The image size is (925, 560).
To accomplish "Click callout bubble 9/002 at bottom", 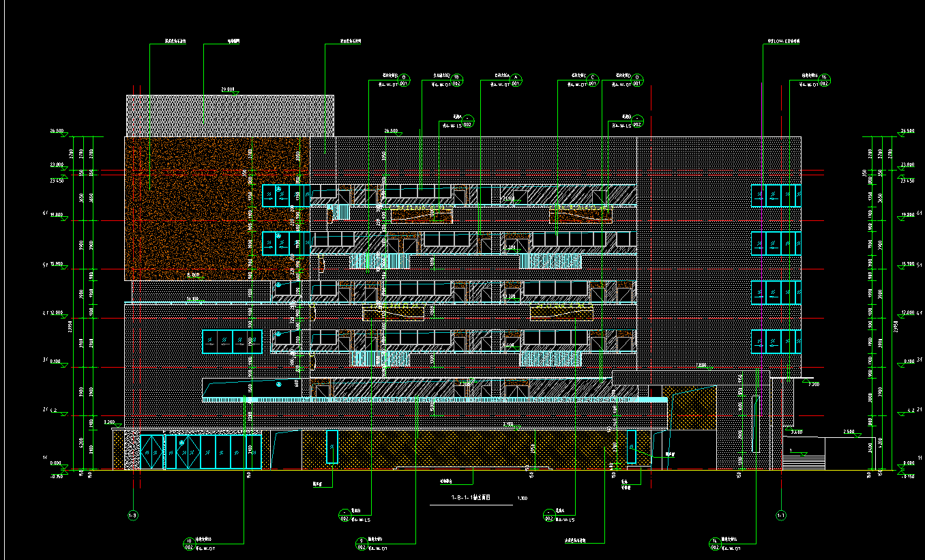I will click(361, 544).
